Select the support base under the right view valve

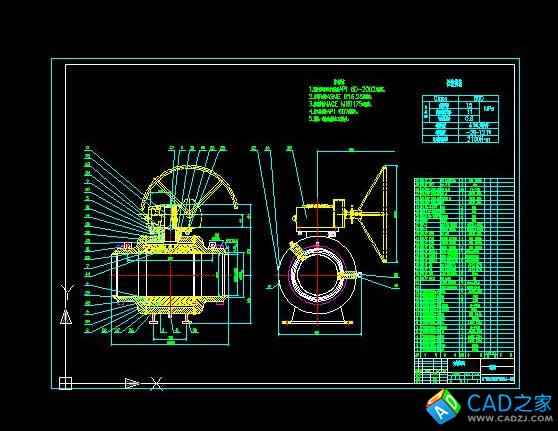pos(317,316)
